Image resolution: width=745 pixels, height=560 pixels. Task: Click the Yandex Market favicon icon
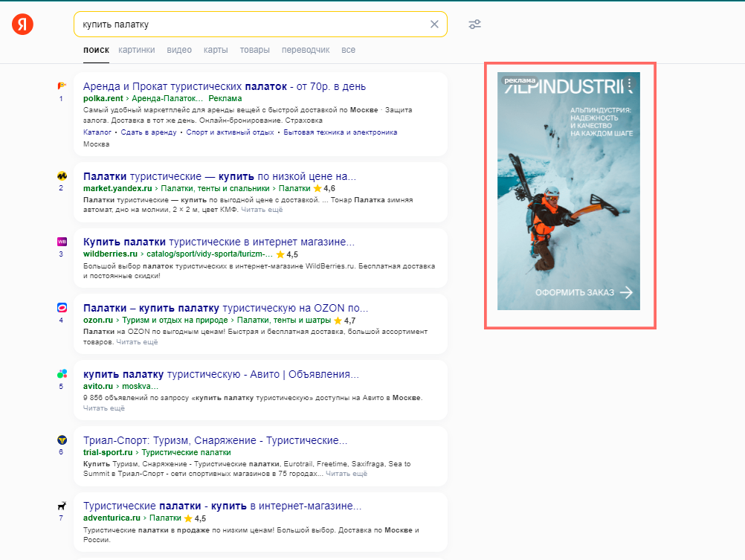pos(62,176)
